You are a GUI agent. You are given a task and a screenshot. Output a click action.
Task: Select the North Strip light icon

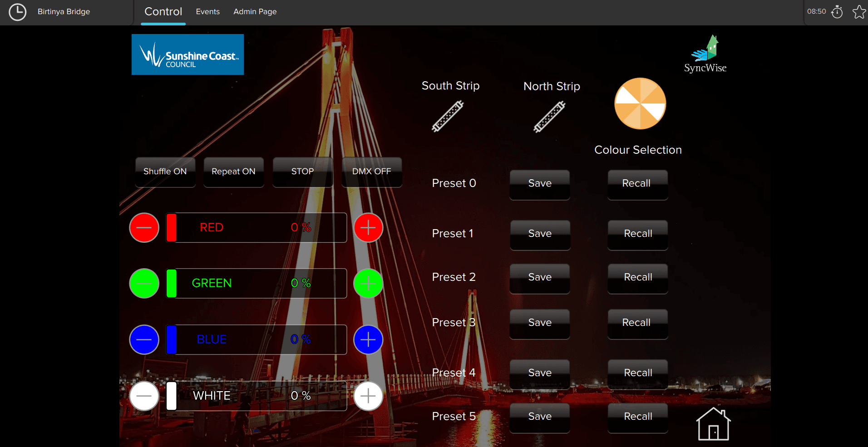tap(549, 117)
